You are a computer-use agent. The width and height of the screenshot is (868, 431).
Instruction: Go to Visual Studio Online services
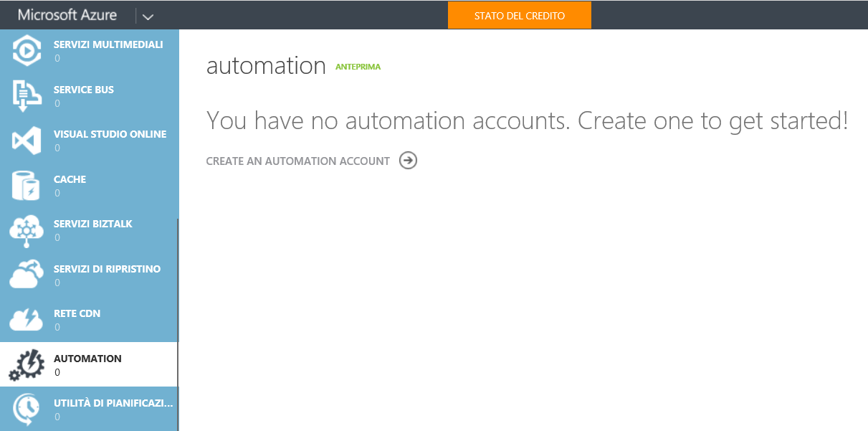[x=89, y=141]
